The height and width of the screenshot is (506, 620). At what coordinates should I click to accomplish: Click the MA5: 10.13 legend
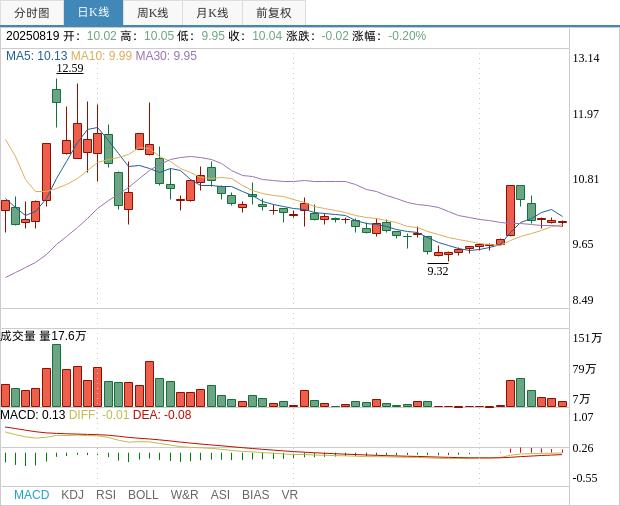pos(36,56)
